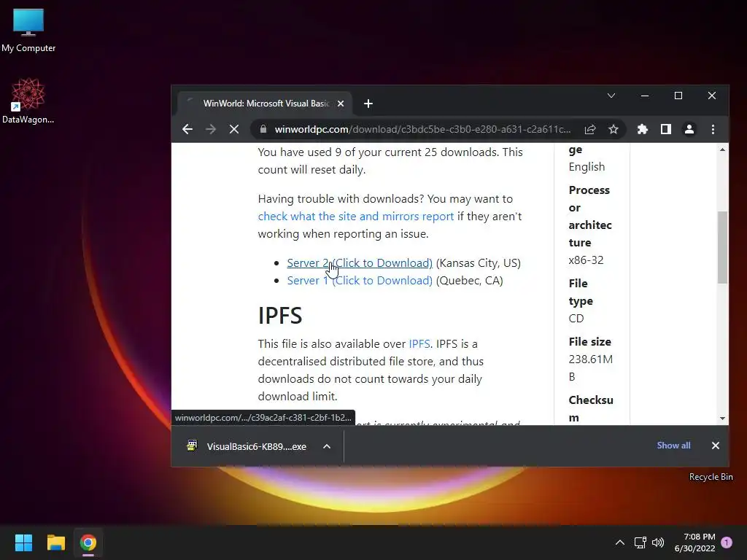This screenshot has width=747, height=560.
Task: Stop loading the page
Action: [234, 129]
